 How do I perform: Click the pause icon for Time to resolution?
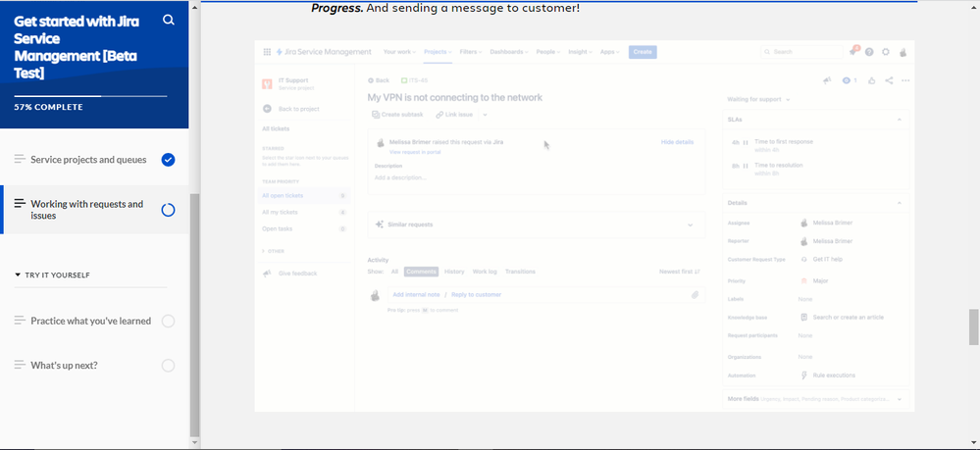pyautogui.click(x=746, y=167)
